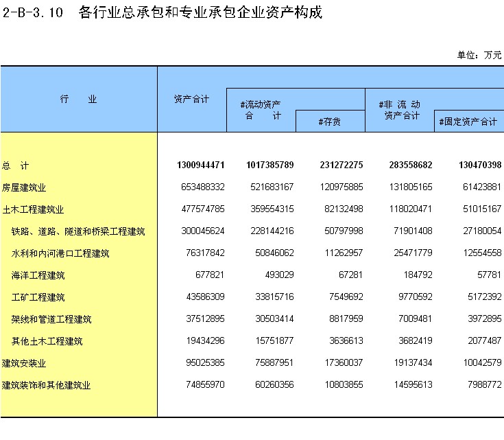Screen dimensions: 504x440
Task: Select cell 19434296 in 其他土木工程建筑 row
Action: click(x=205, y=340)
